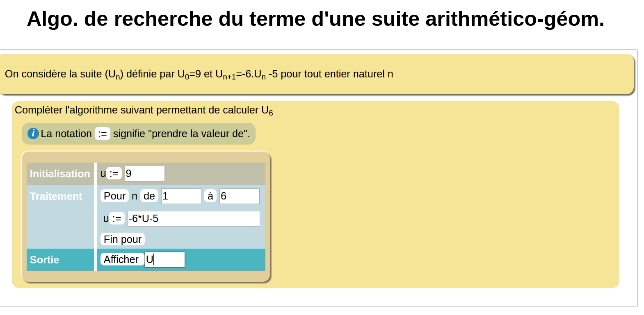The width and height of the screenshot is (644, 315).
Task: Click the initial value field containing 9
Action: tap(144, 174)
